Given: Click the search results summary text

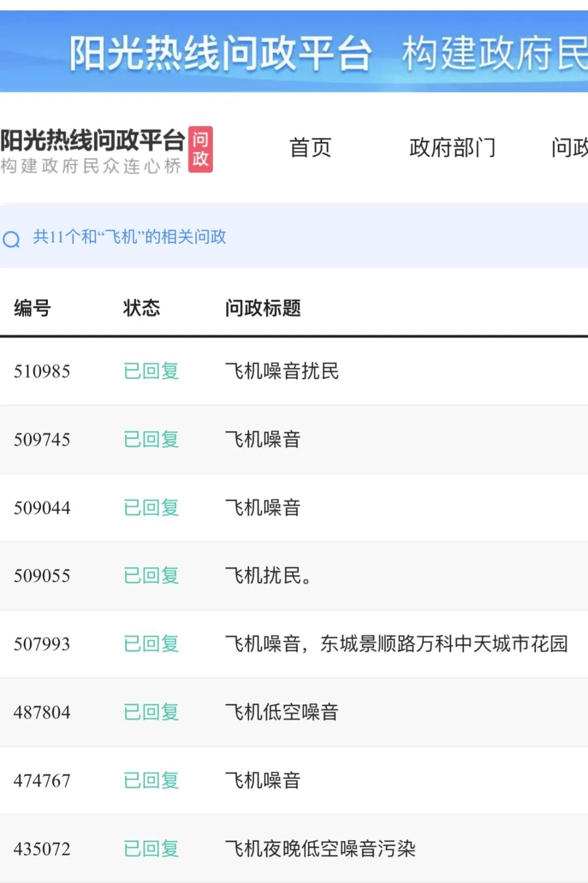Looking at the screenshot, I should 130,237.
